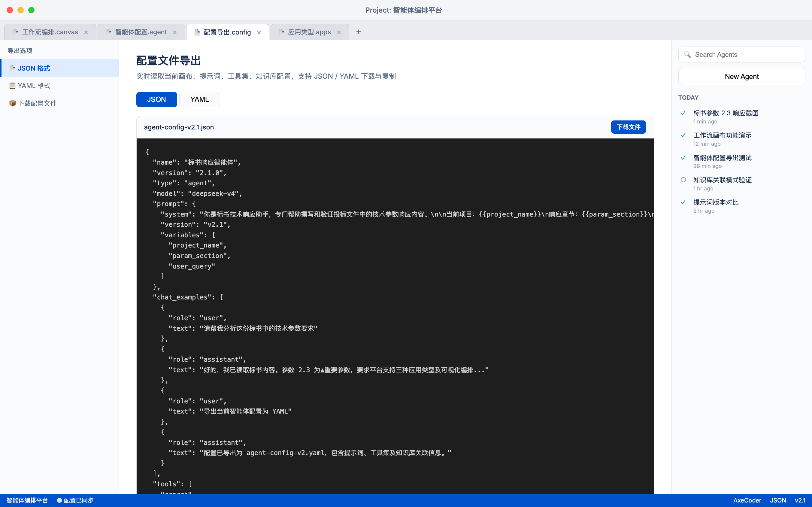Click the 配置文件导出 page title

(x=168, y=61)
